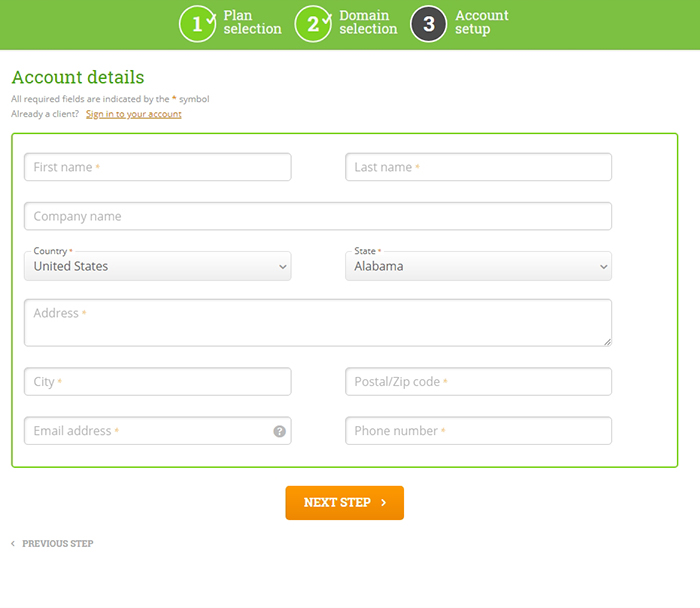Screen dimensions: 700x608
Task: Go to Plan selection step
Action: [x=252, y=22]
